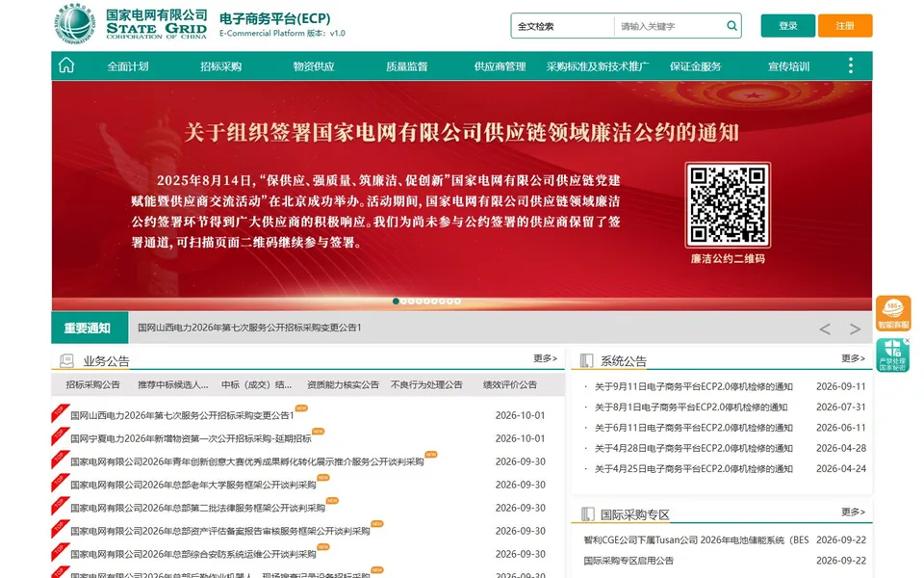
Task: Open the 物资供应 navigation menu
Action: pyautogui.click(x=314, y=66)
